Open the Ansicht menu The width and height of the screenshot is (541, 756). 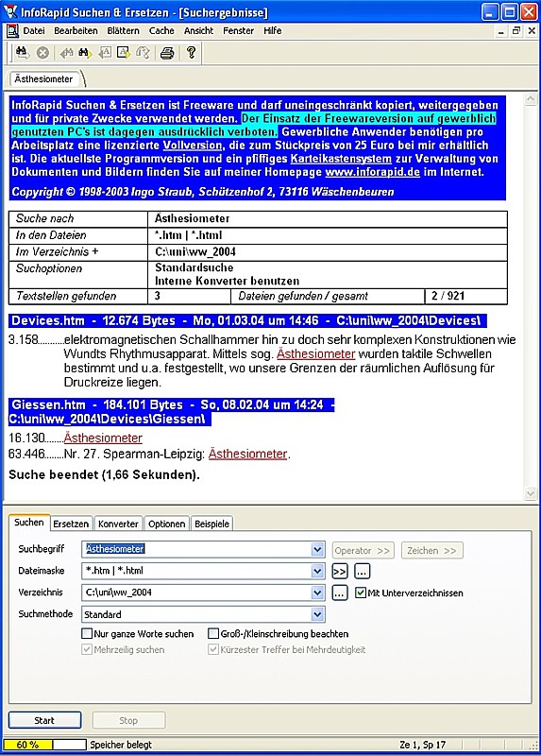tap(198, 31)
